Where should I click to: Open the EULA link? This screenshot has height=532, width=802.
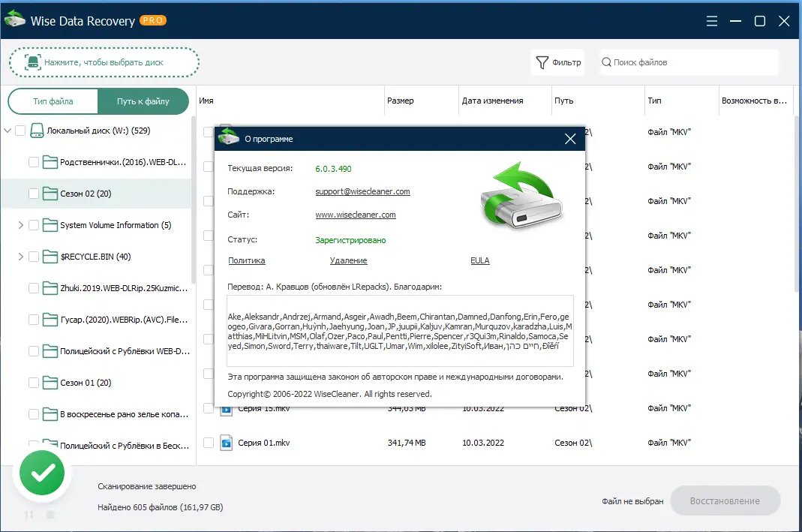coord(479,260)
